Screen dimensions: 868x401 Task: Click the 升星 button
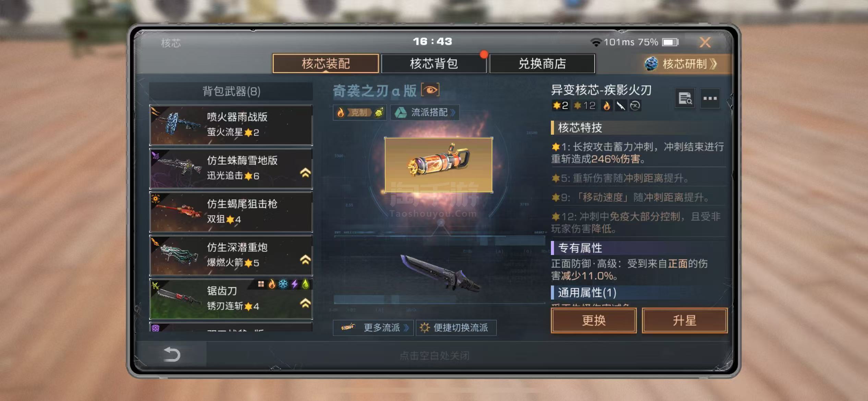[x=684, y=320]
